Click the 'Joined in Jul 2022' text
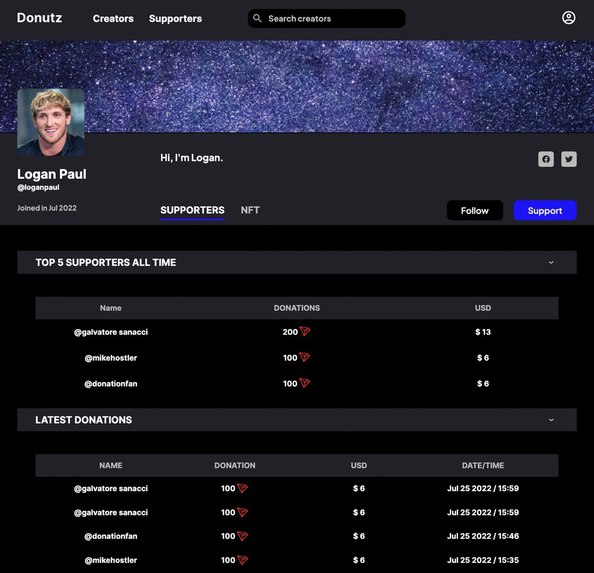The height and width of the screenshot is (573, 594). (47, 208)
